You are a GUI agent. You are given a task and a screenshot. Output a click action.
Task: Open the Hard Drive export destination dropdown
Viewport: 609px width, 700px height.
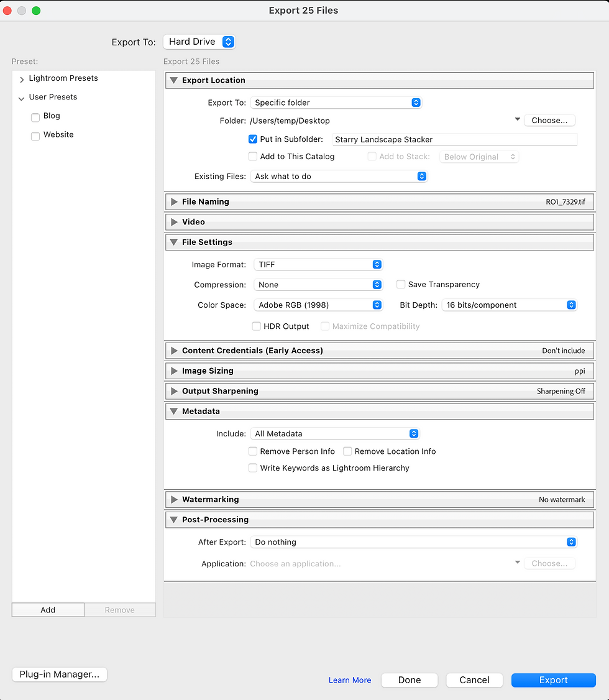coord(199,42)
